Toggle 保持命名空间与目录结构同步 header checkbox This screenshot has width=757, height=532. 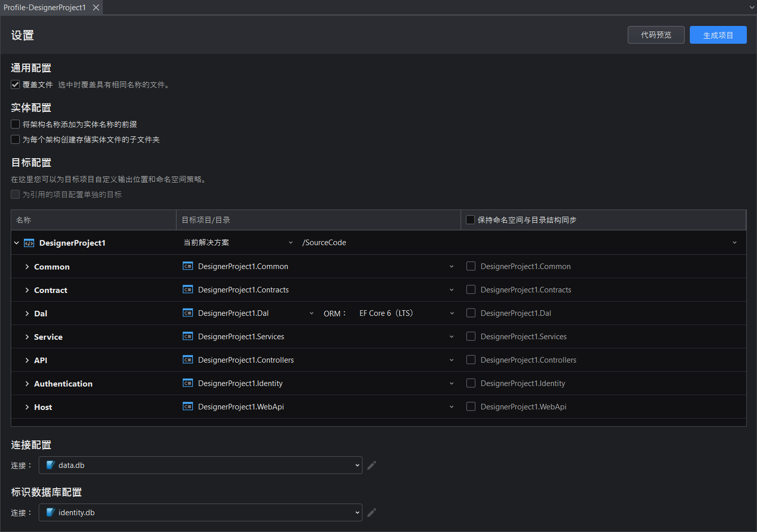click(470, 220)
